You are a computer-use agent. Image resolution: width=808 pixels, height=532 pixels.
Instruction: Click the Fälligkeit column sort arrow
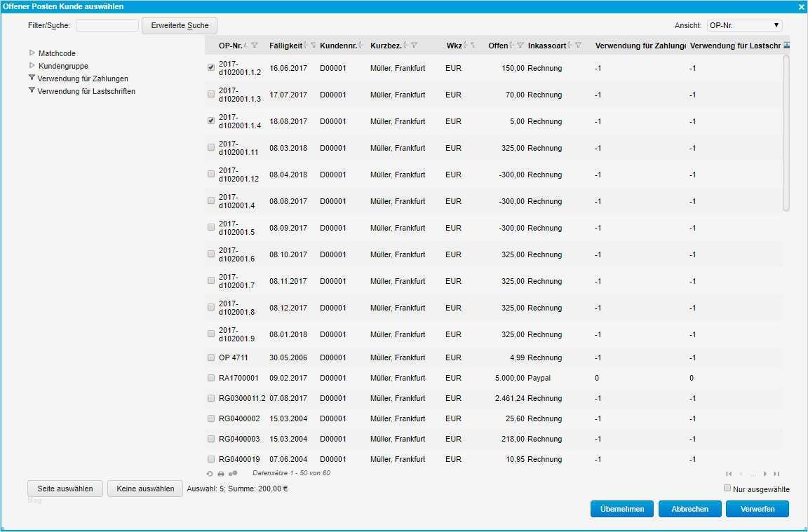point(306,46)
